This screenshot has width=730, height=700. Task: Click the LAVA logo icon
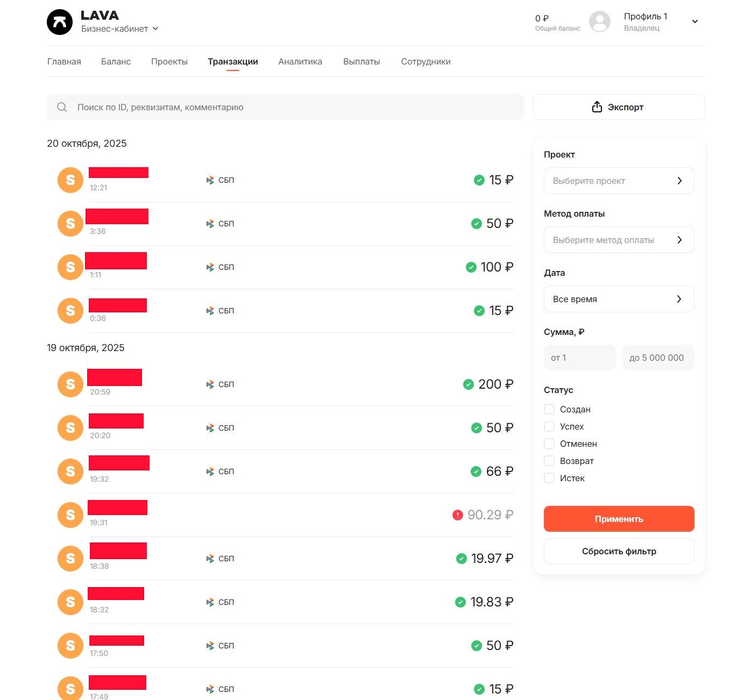coord(60,22)
